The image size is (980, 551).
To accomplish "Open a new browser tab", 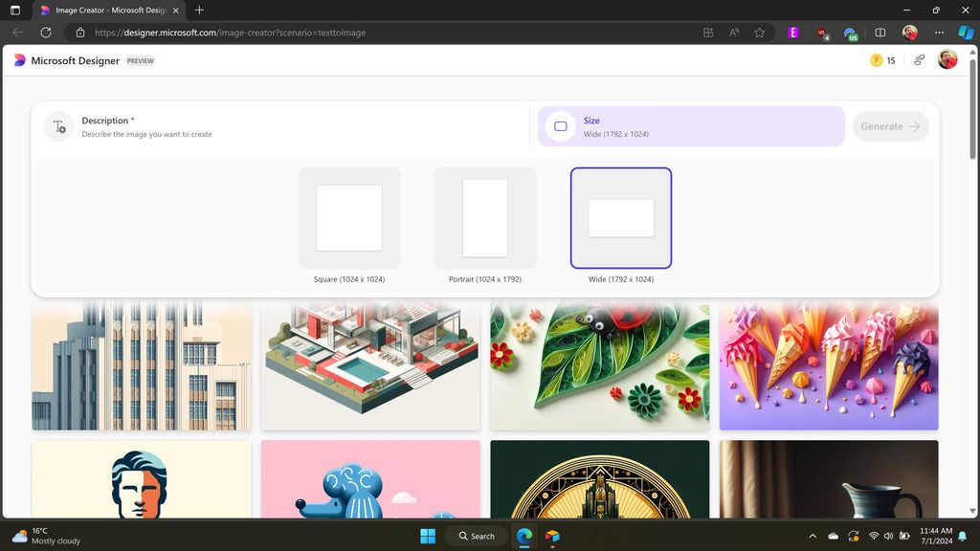I will [x=198, y=11].
